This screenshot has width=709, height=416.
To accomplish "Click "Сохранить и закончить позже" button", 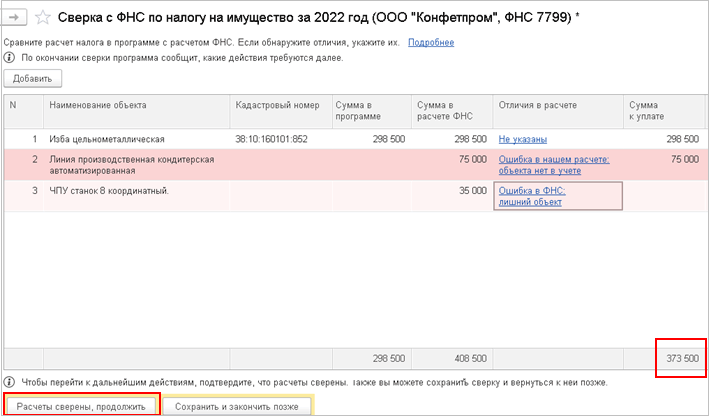I will [x=237, y=406].
